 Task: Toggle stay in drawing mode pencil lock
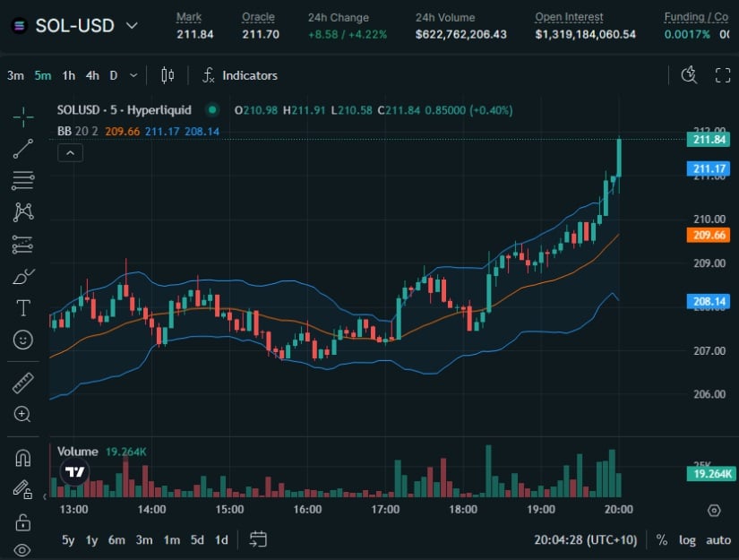(22, 489)
